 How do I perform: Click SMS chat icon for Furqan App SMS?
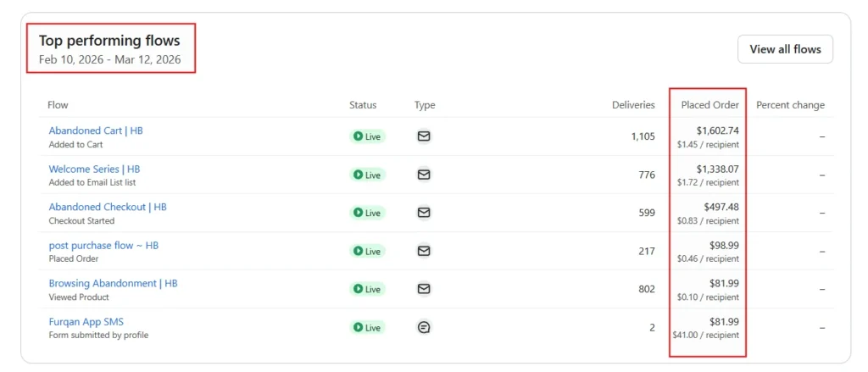point(424,327)
